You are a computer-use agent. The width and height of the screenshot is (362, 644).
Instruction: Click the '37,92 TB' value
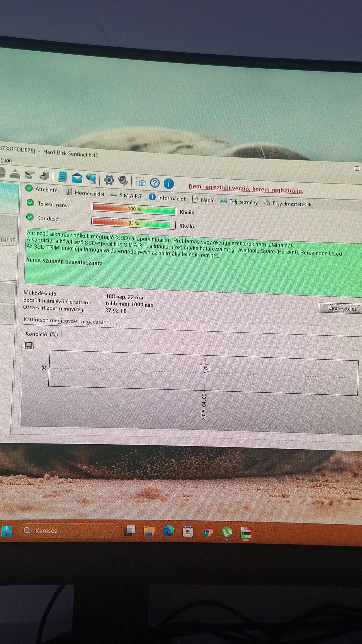click(116, 310)
